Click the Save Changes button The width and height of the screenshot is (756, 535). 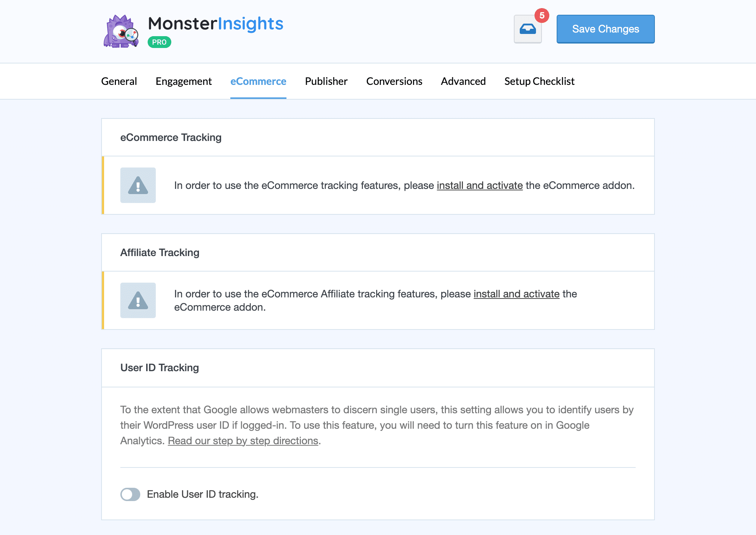pyautogui.click(x=606, y=29)
